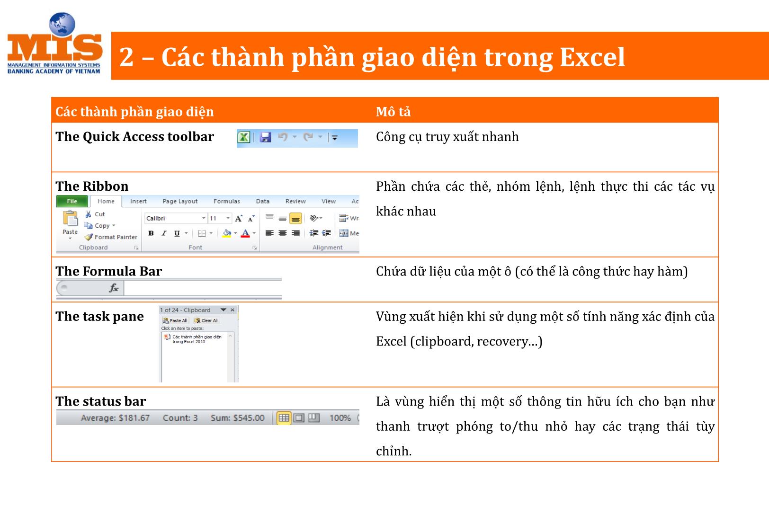Screen dimensions: 769x532
Task: Click inside the formula bar input area
Action: click(203, 288)
